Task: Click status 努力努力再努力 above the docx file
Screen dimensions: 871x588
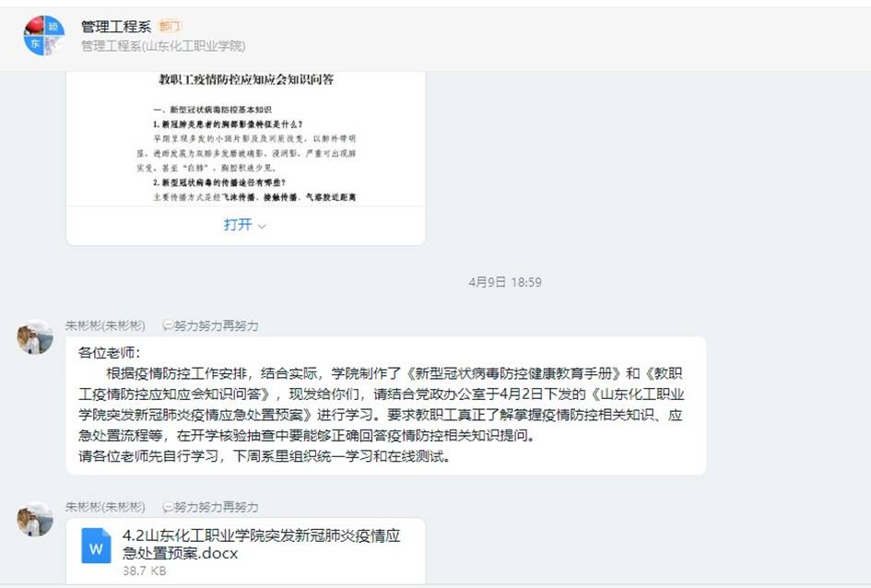Action: click(216, 508)
